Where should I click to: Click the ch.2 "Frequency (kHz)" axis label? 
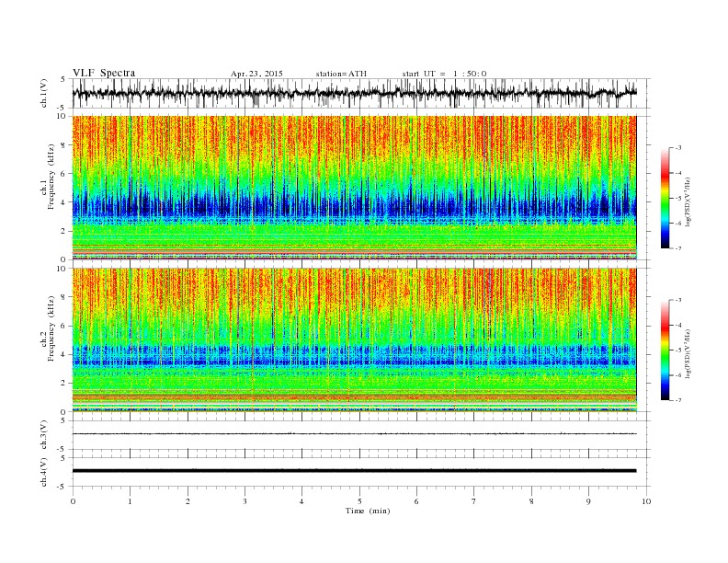[51, 328]
